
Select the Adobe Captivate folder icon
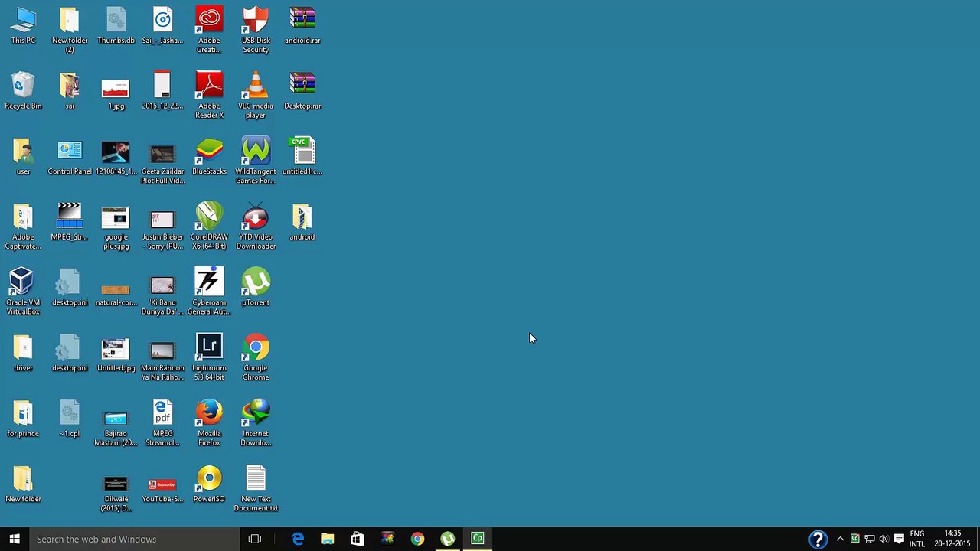[23, 227]
